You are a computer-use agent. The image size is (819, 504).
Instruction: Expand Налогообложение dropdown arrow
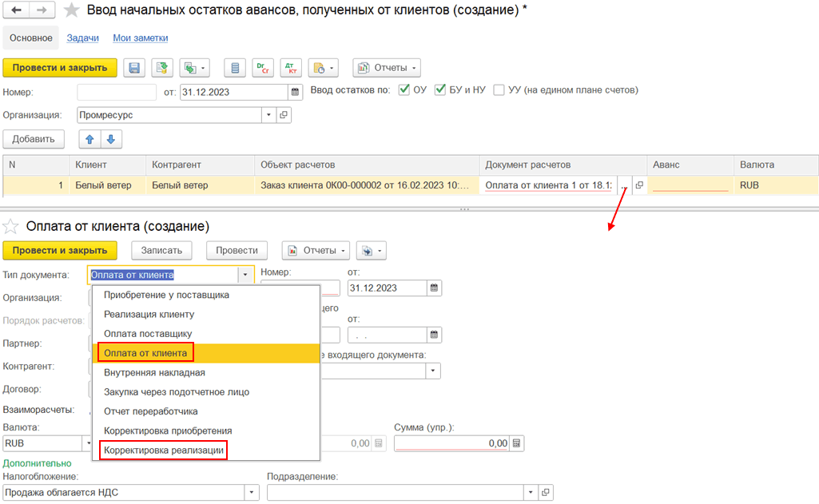252,493
